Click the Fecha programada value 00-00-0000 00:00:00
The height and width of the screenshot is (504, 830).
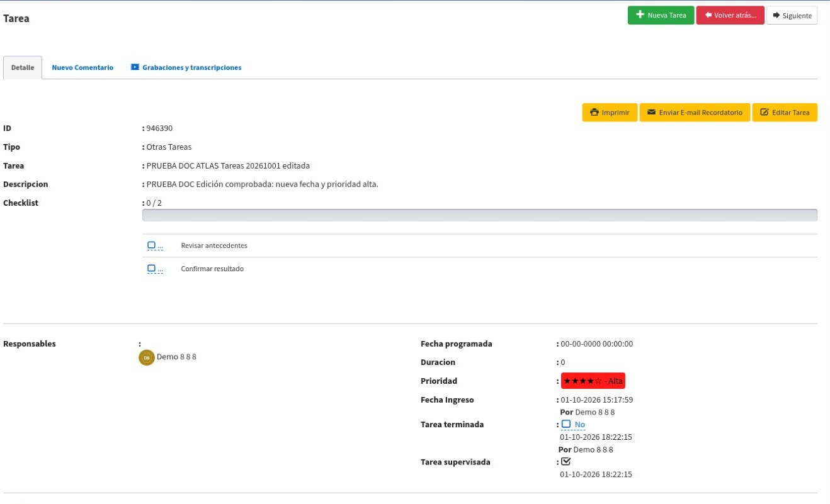pyautogui.click(x=597, y=344)
